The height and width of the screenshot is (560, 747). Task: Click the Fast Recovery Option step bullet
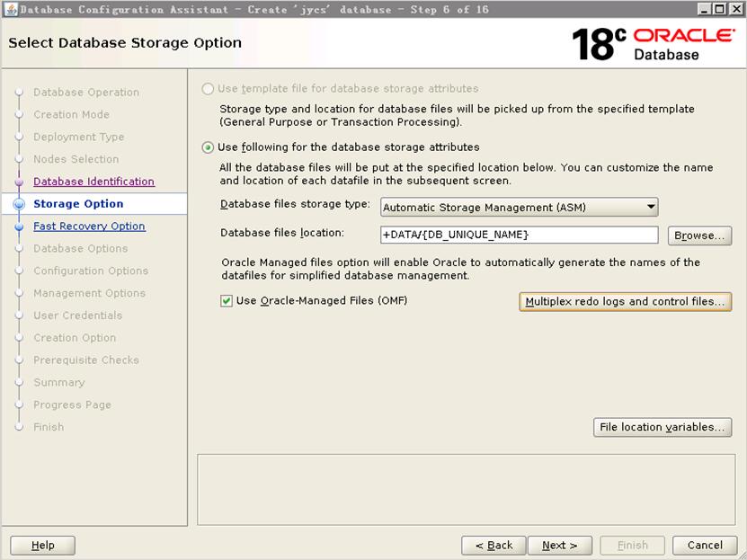click(19, 227)
